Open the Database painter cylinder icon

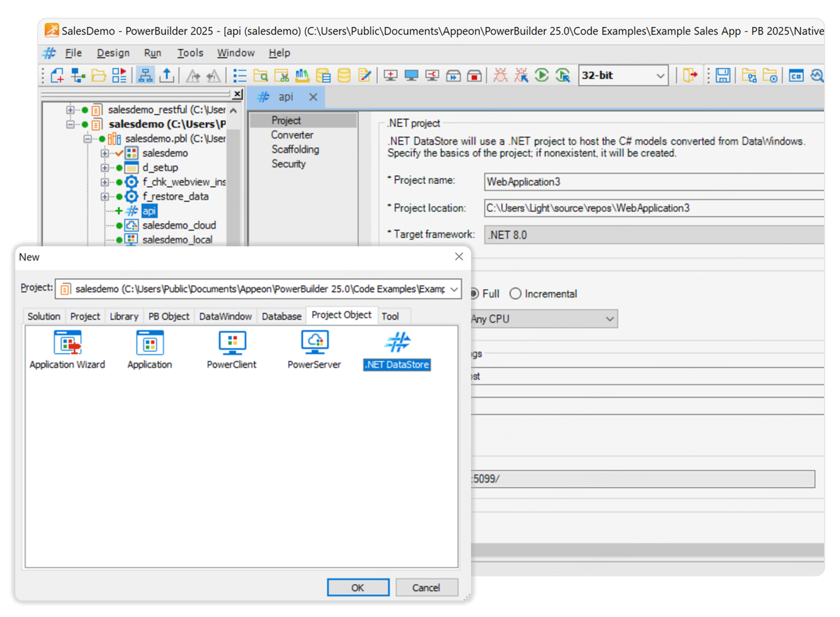(x=344, y=75)
